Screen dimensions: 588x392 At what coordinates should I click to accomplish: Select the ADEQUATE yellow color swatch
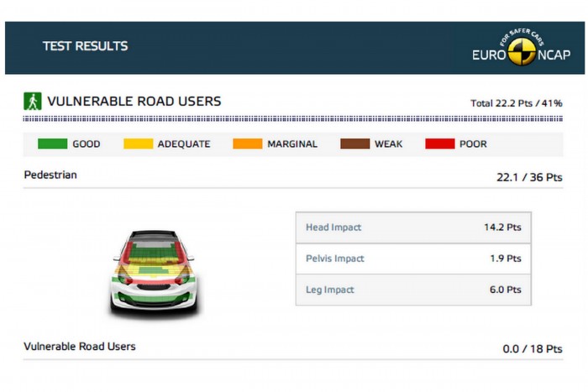(x=138, y=144)
